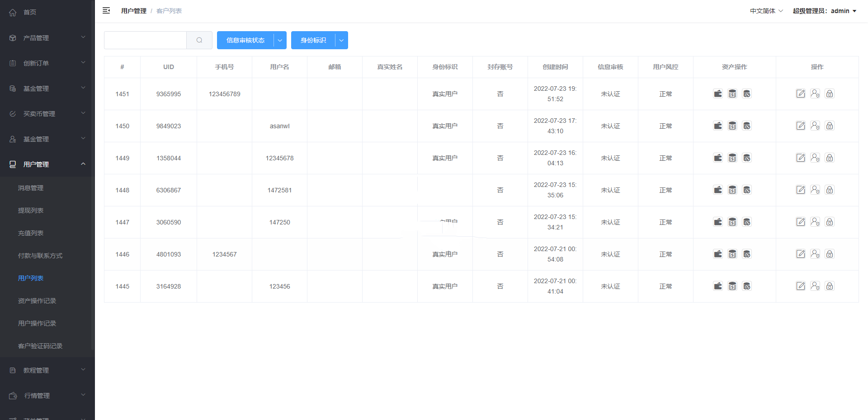Click the coin stack icon for user 1450
This screenshot has height=420, width=868.
pyautogui.click(x=732, y=126)
